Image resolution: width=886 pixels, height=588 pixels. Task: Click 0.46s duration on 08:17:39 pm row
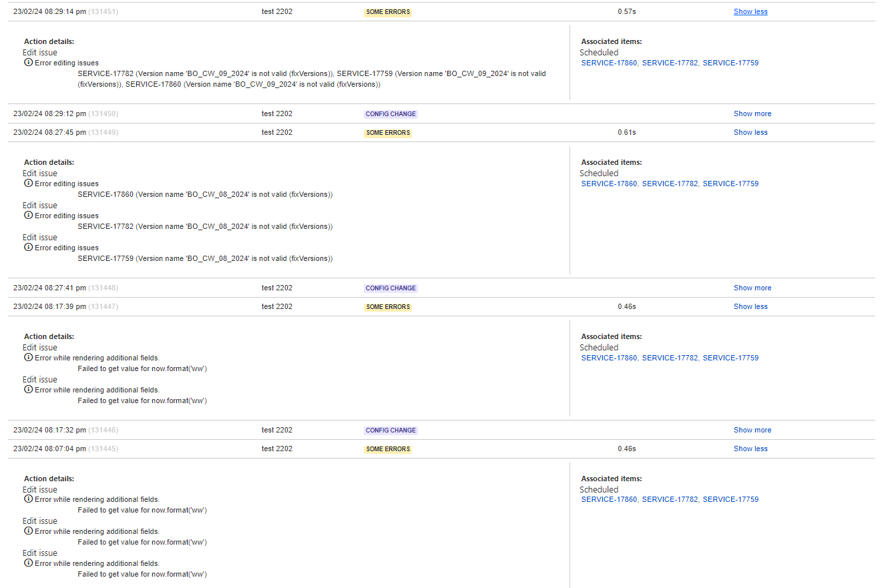(627, 307)
